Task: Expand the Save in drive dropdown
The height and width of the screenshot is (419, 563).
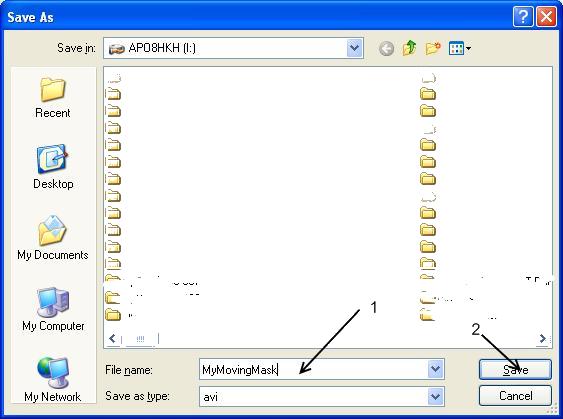Action: pyautogui.click(x=354, y=48)
